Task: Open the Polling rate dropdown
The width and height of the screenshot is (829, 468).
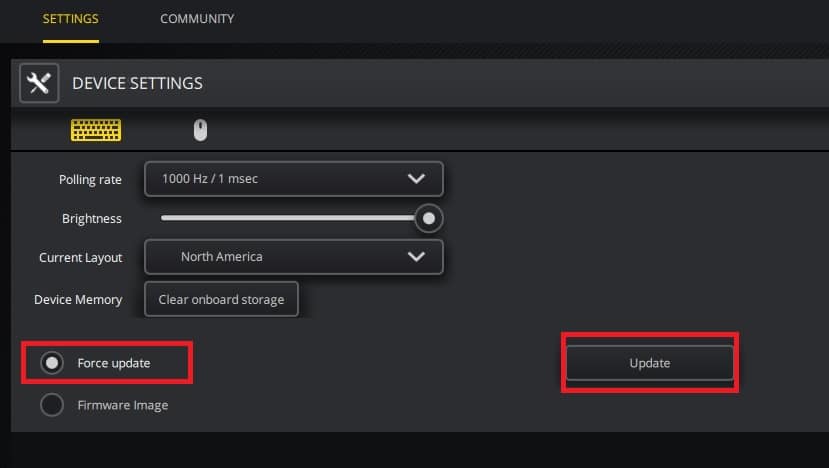Action: click(293, 179)
